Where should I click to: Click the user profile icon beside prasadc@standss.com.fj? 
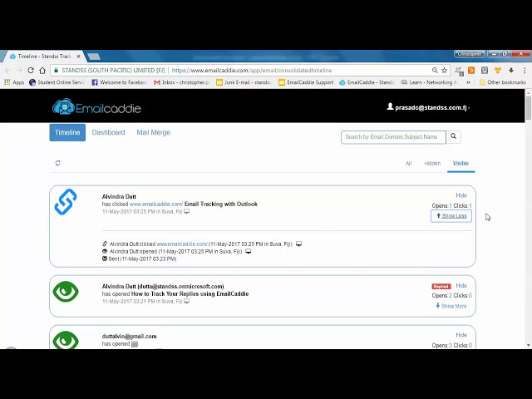(x=390, y=106)
